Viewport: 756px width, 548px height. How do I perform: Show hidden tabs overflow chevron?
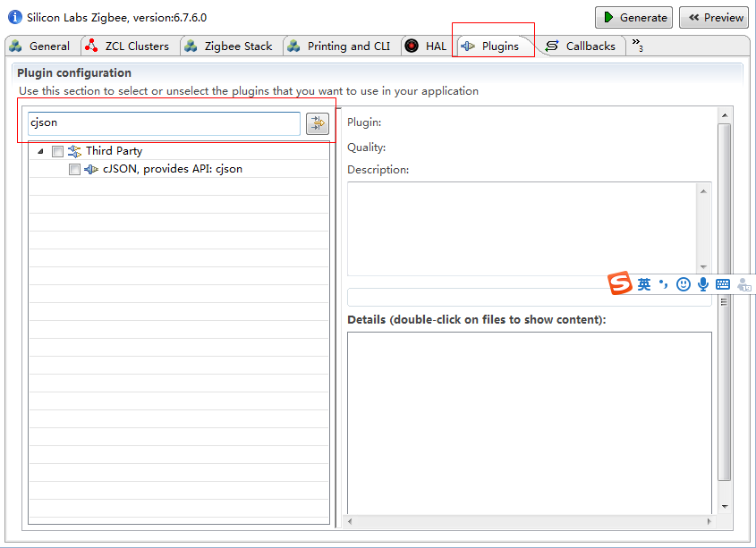point(637,45)
